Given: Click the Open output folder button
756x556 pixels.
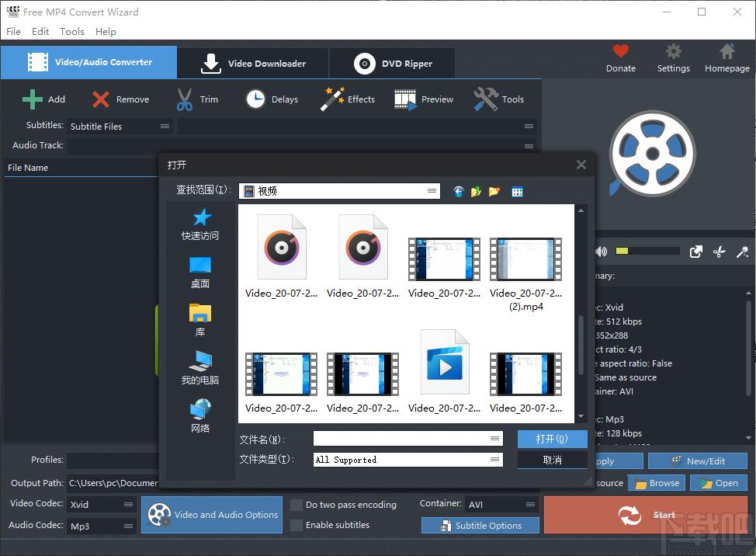Looking at the screenshot, I should (x=719, y=483).
